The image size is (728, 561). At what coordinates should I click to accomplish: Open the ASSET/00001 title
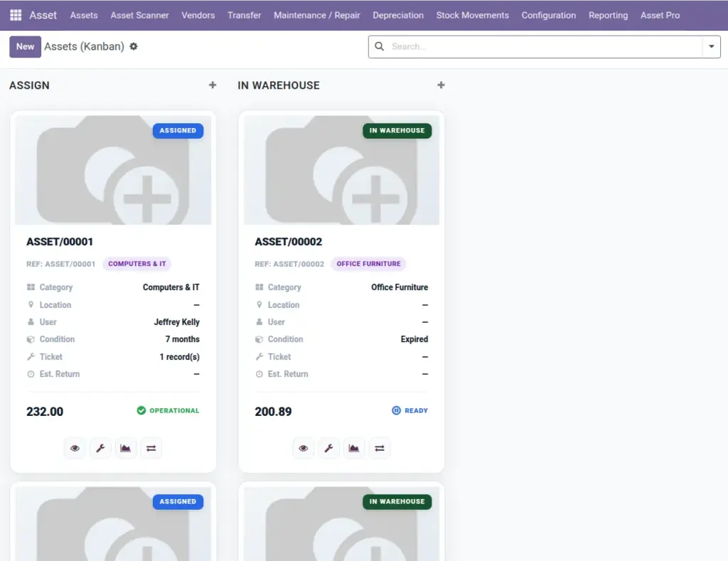click(x=60, y=242)
